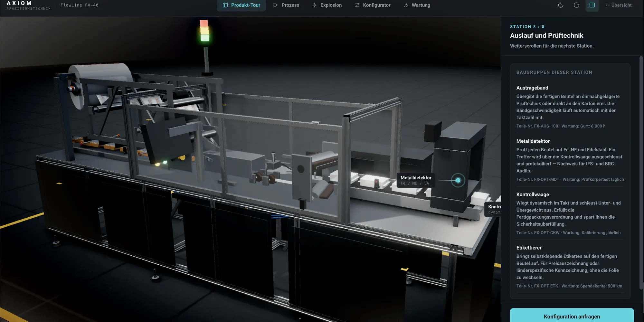This screenshot has width=644, height=322.
Task: Select the Etikettierer heading in the panel
Action: pos(529,248)
